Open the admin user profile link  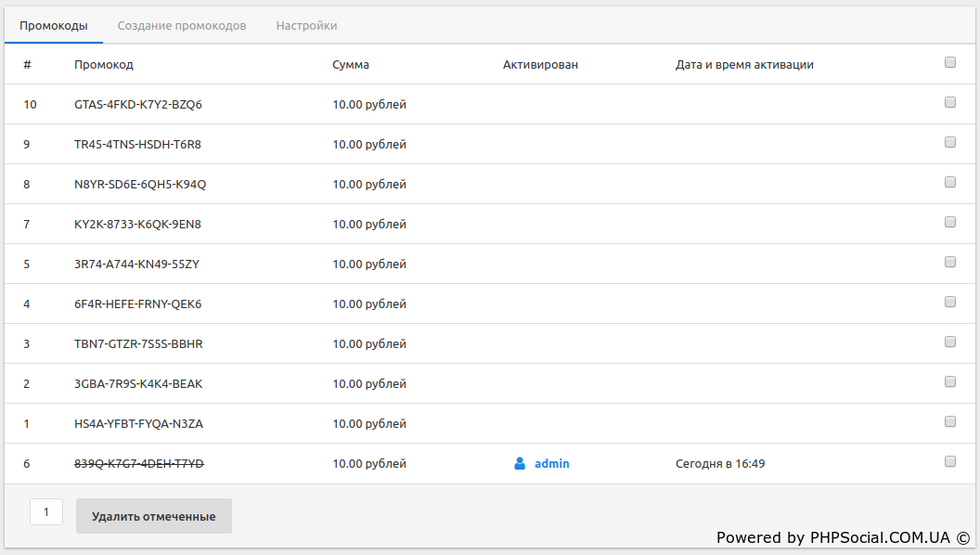(551, 463)
